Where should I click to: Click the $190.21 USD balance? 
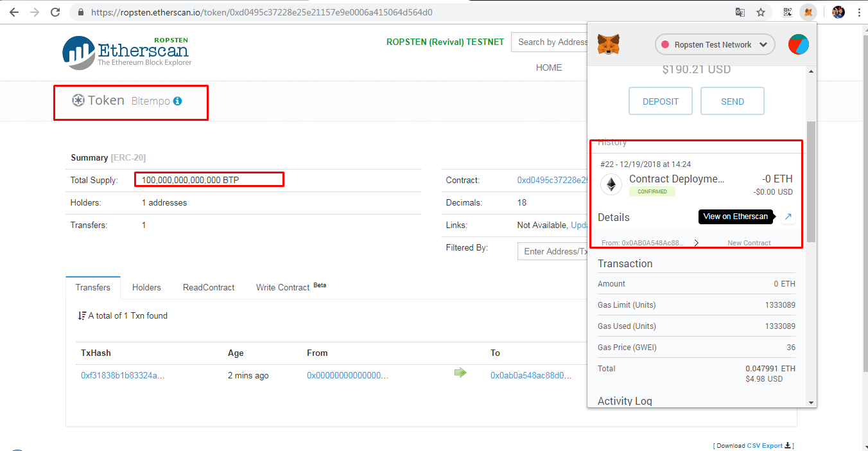point(696,69)
